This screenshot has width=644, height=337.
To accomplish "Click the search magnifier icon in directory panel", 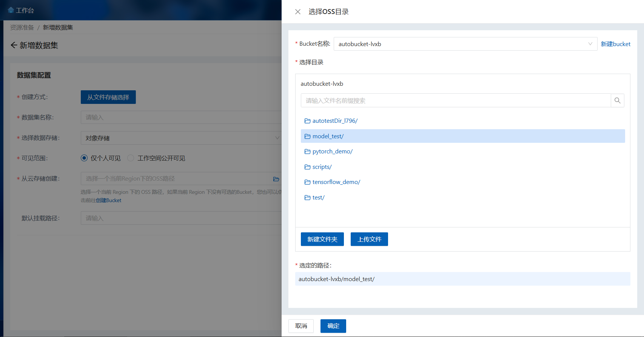I will 617,100.
